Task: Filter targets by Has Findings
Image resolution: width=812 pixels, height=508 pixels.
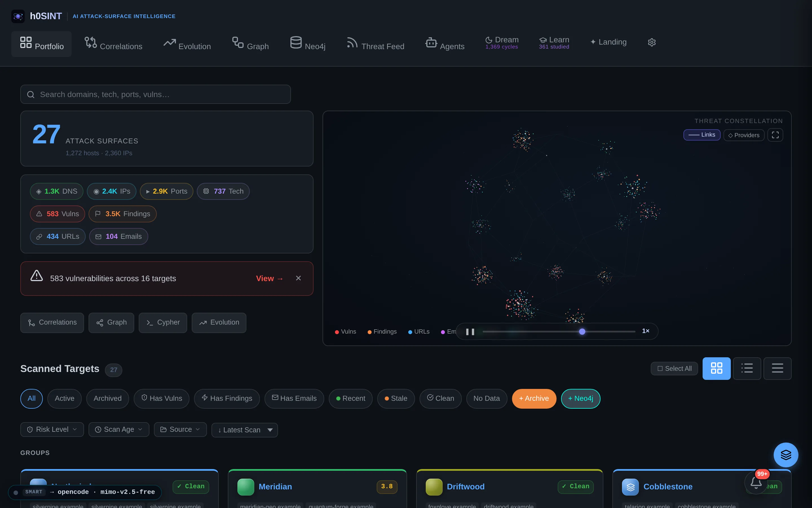Action: (227, 398)
